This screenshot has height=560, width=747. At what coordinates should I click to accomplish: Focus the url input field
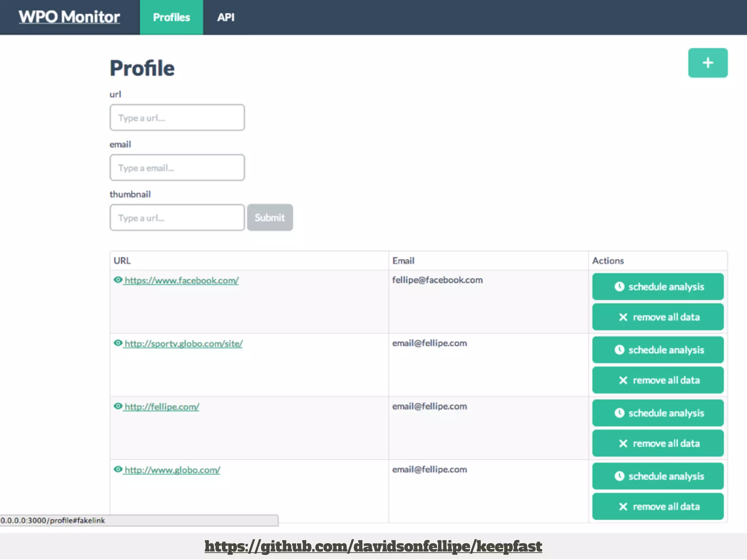tap(177, 117)
